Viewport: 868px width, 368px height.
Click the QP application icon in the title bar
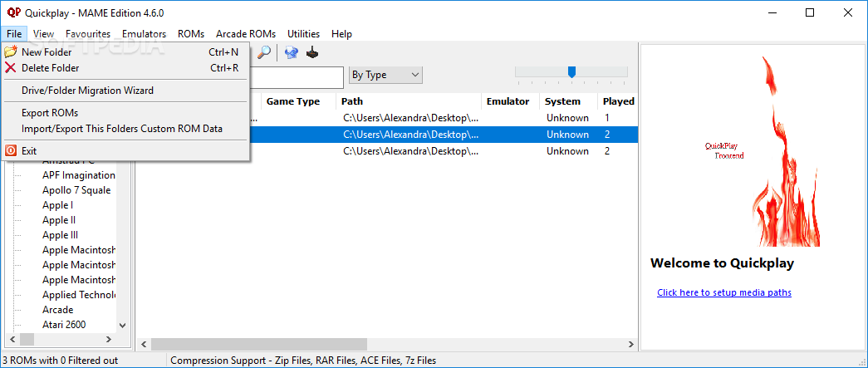tap(13, 12)
